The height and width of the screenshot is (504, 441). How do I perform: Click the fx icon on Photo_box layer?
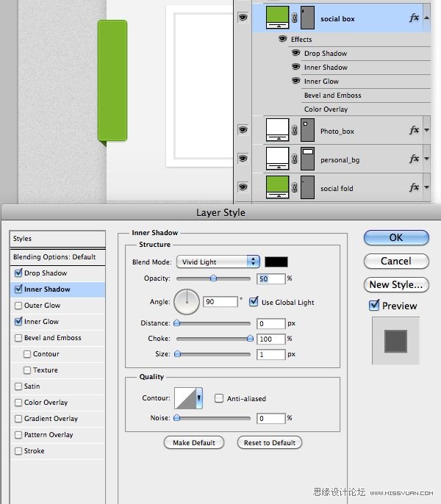point(415,130)
